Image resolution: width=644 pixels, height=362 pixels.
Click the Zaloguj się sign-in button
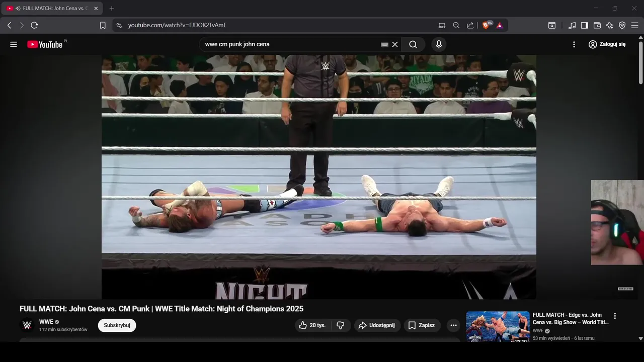[x=607, y=44]
